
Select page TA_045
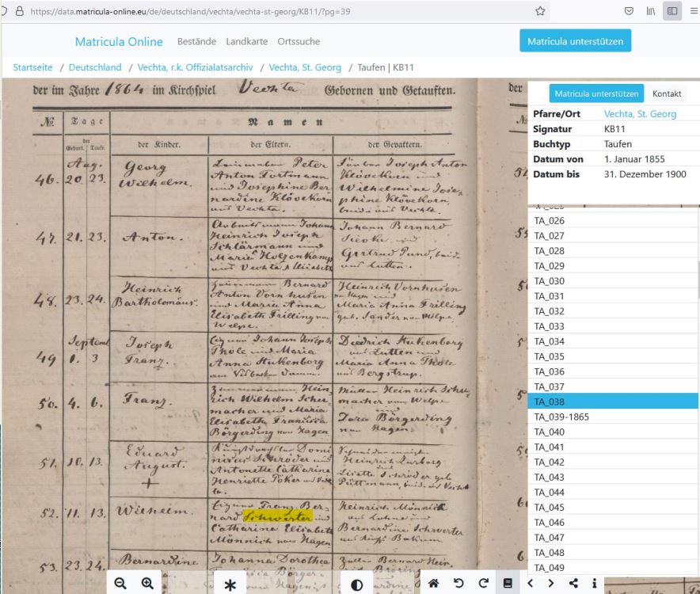[613, 508]
